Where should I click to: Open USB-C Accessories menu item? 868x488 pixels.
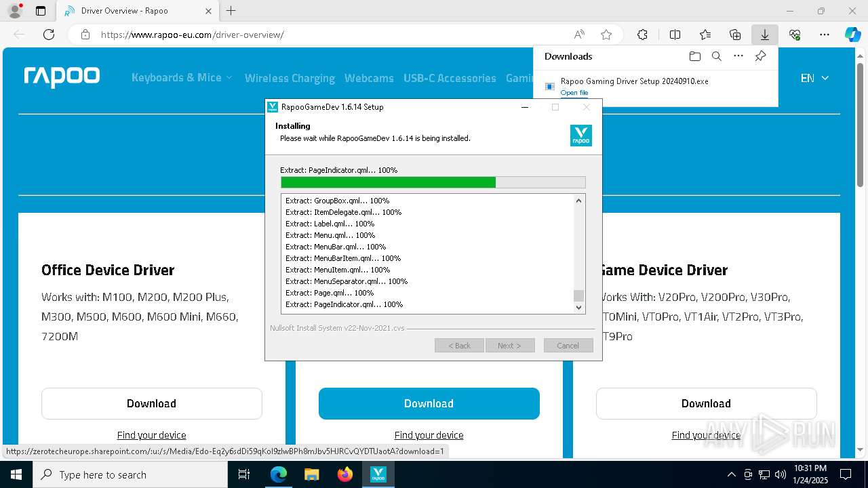(450, 78)
